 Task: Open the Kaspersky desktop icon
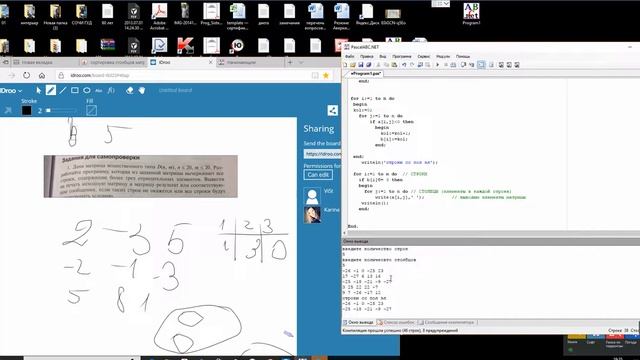point(185,46)
